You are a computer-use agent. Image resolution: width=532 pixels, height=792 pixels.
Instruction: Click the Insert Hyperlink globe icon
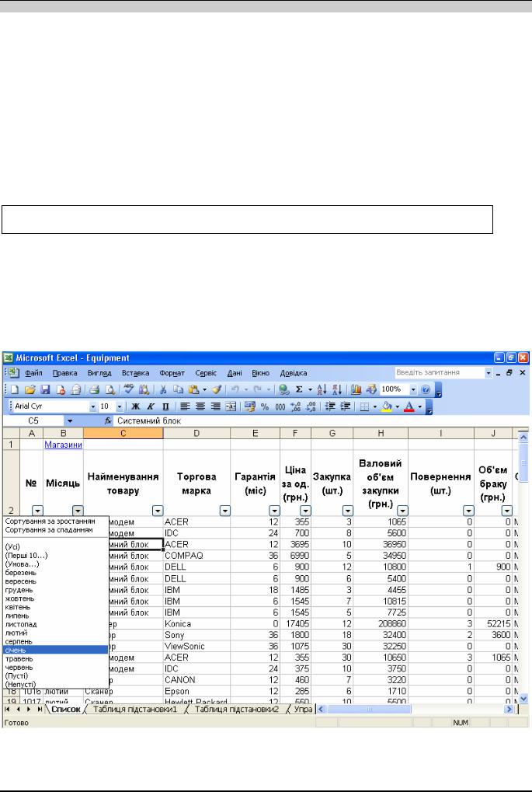[x=284, y=389]
